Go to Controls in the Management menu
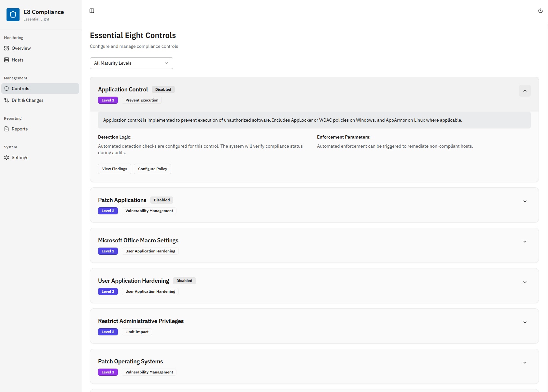Screen dimensions: 548x392 tap(21, 88)
